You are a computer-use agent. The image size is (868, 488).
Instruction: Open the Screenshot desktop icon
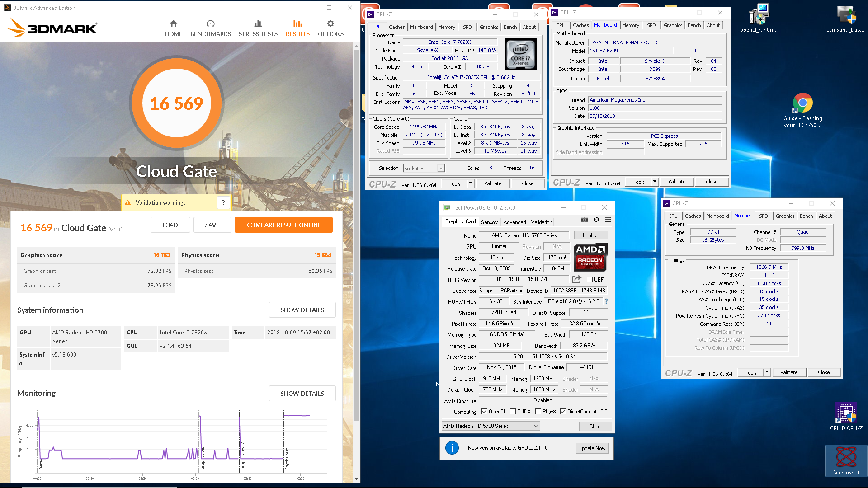point(846,460)
